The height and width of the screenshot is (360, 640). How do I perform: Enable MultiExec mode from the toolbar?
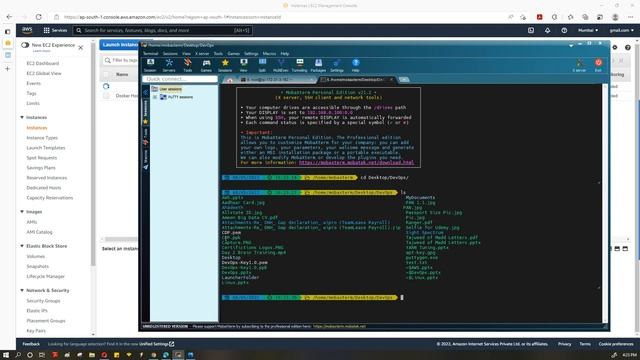click(281, 65)
